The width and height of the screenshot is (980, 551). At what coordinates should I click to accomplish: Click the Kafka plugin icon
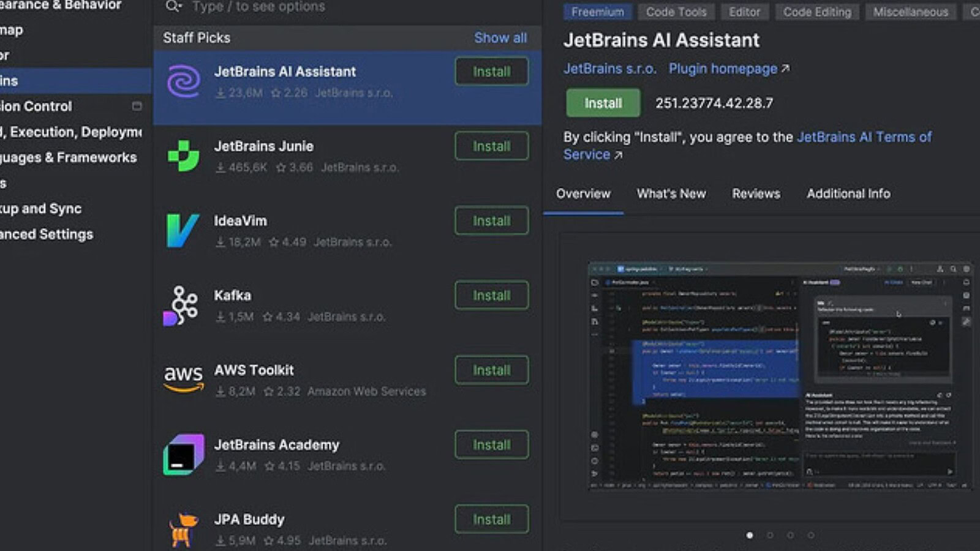point(181,305)
